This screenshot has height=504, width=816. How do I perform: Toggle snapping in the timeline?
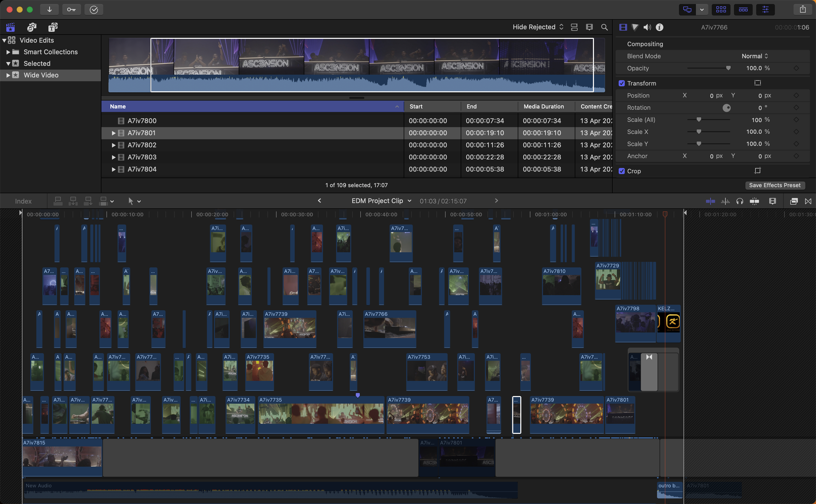click(x=754, y=201)
